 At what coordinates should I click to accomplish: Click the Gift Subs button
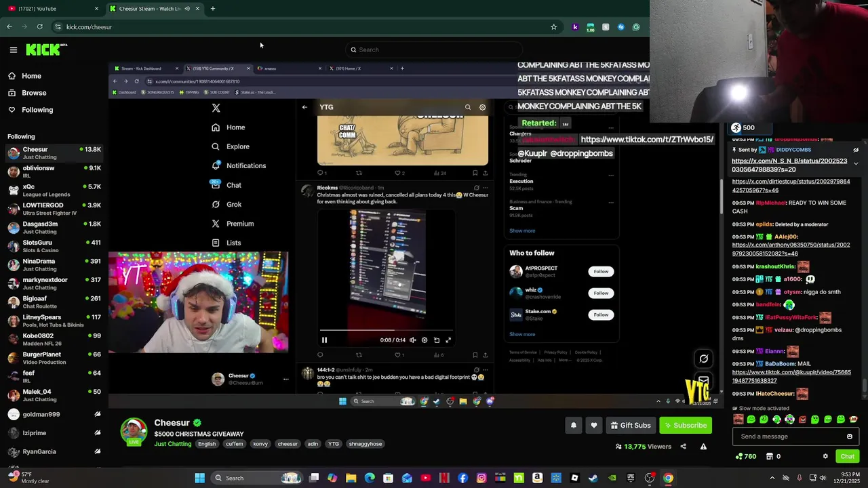(x=630, y=426)
